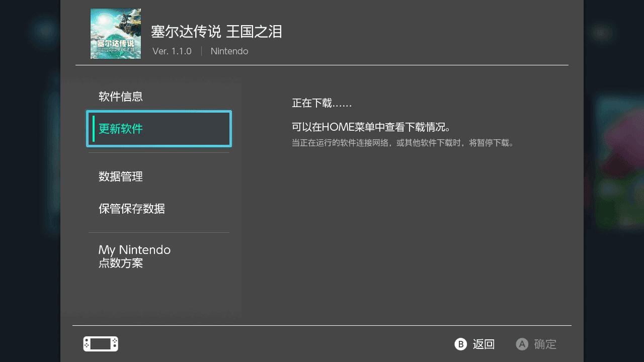644x362 pixels.
Task: Click the grey note about 暂停下载
Action: tap(404, 143)
